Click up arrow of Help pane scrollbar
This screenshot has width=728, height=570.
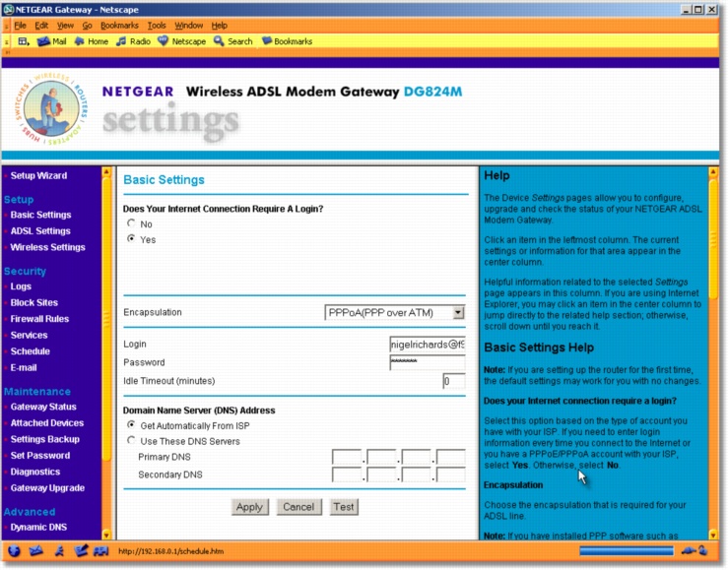[712, 172]
